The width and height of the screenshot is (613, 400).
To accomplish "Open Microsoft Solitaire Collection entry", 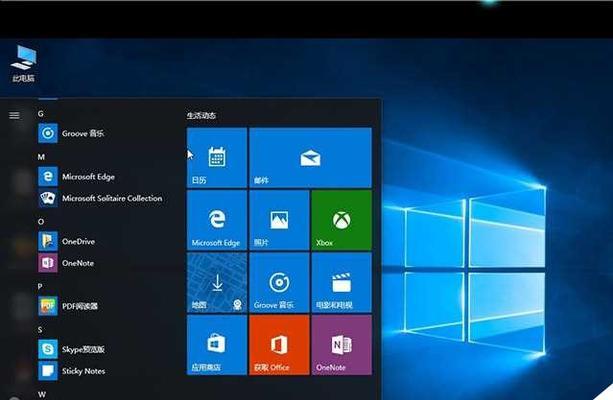I will point(112,198).
